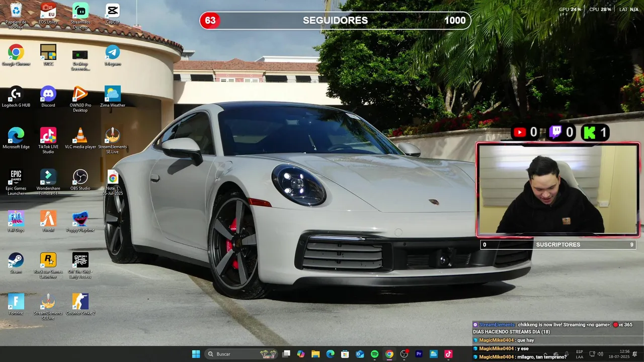Image resolution: width=644 pixels, height=362 pixels.
Task: Click the Twitch viewer counter icon
Action: 555,132
